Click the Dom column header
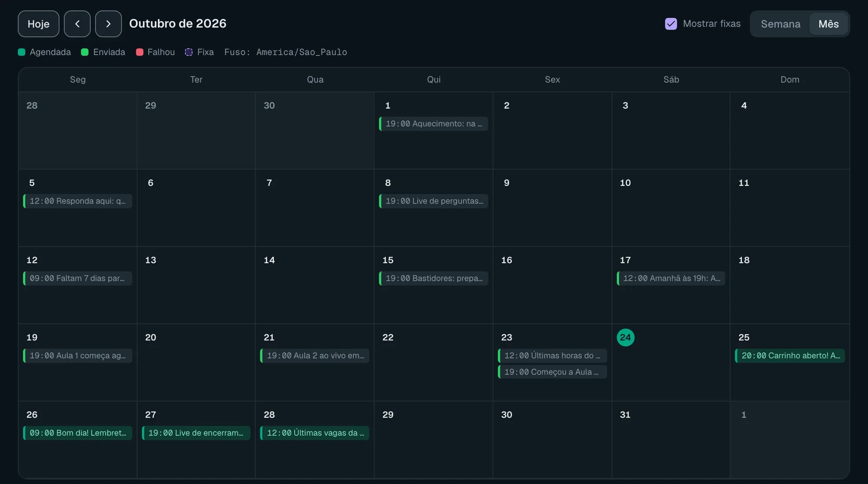Image resolution: width=868 pixels, height=484 pixels. (x=790, y=79)
